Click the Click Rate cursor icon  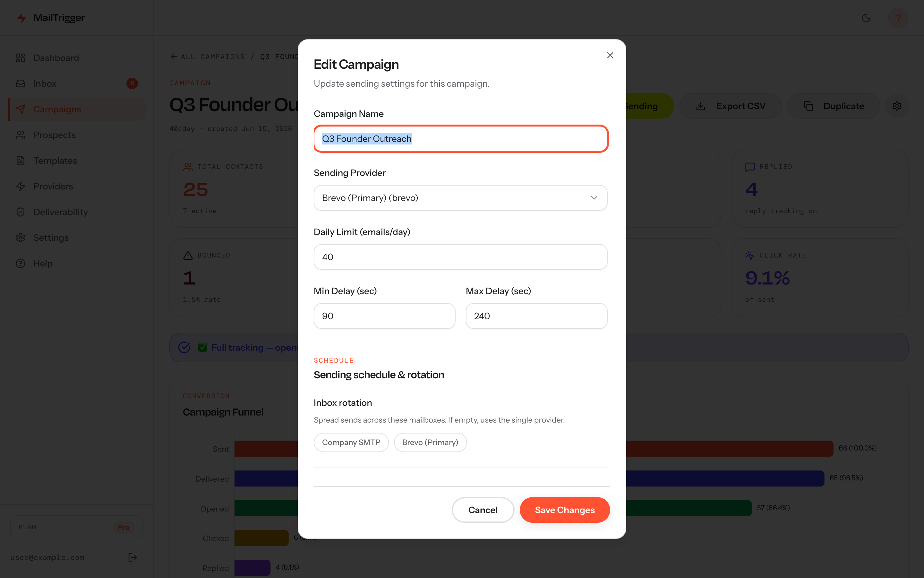[750, 255]
